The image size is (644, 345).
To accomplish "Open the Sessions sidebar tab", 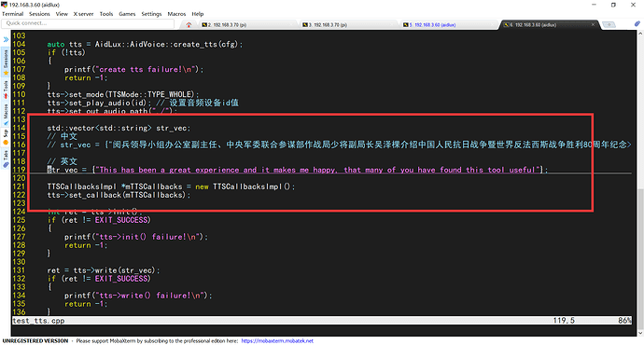I will coord(6,62).
